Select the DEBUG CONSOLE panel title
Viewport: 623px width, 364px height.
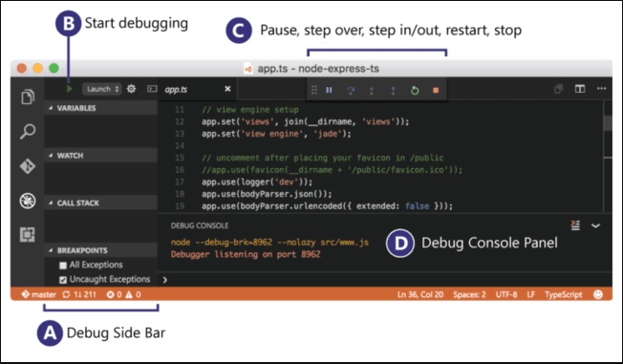coord(200,225)
